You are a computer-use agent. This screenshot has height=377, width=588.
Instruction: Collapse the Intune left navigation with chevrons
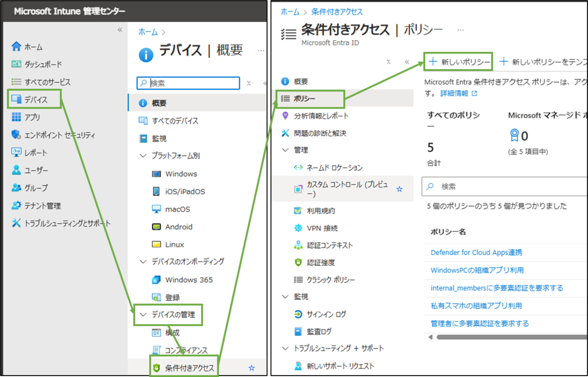(x=120, y=30)
